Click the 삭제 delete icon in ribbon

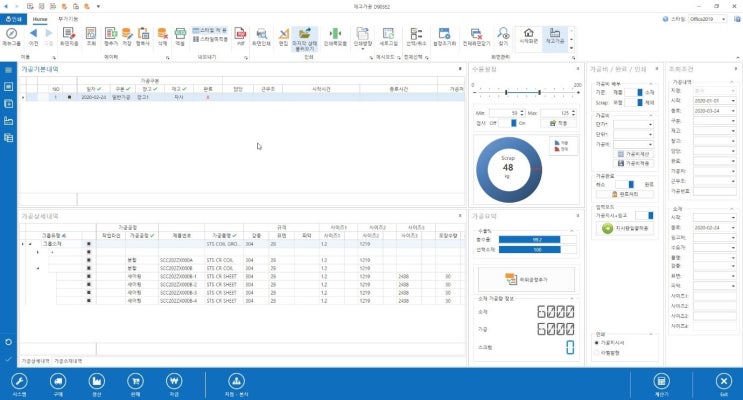[x=163, y=36]
